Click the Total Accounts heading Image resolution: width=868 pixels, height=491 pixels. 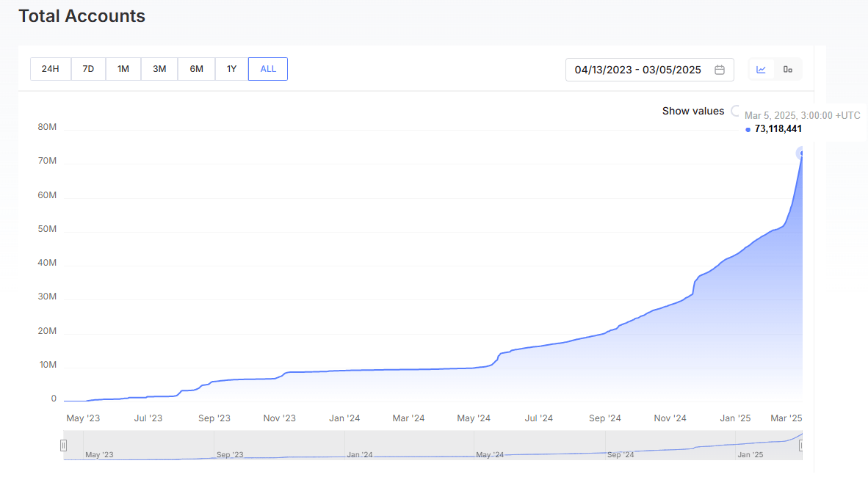point(82,16)
